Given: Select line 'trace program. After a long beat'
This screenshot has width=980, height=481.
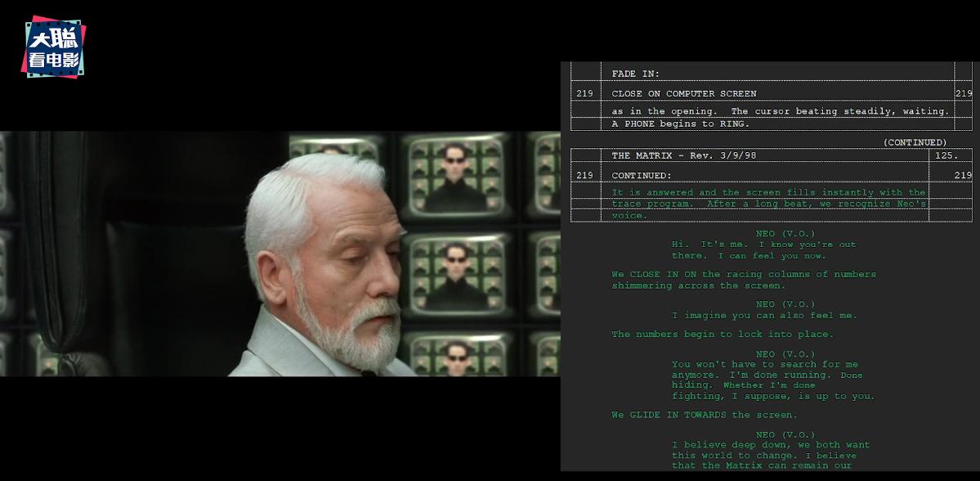Looking at the screenshot, I should [x=769, y=204].
